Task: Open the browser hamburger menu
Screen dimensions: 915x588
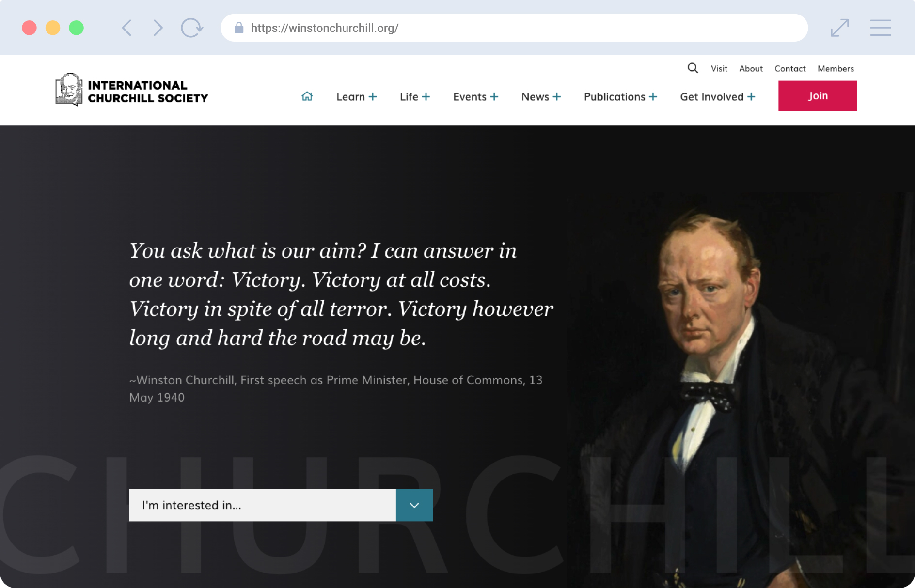Action: click(x=880, y=28)
